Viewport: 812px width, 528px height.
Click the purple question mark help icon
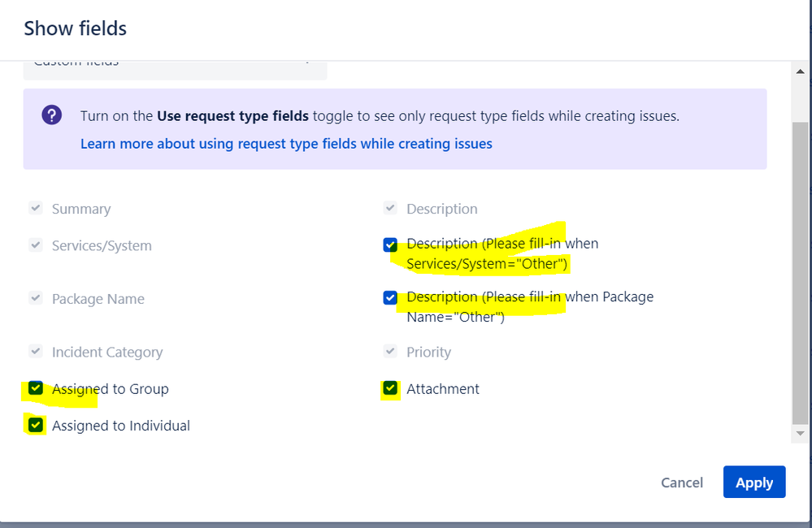pos(52,115)
